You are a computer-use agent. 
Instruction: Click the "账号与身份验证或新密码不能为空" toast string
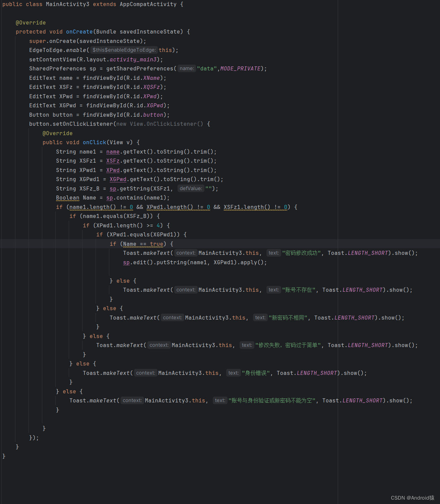[x=272, y=401]
